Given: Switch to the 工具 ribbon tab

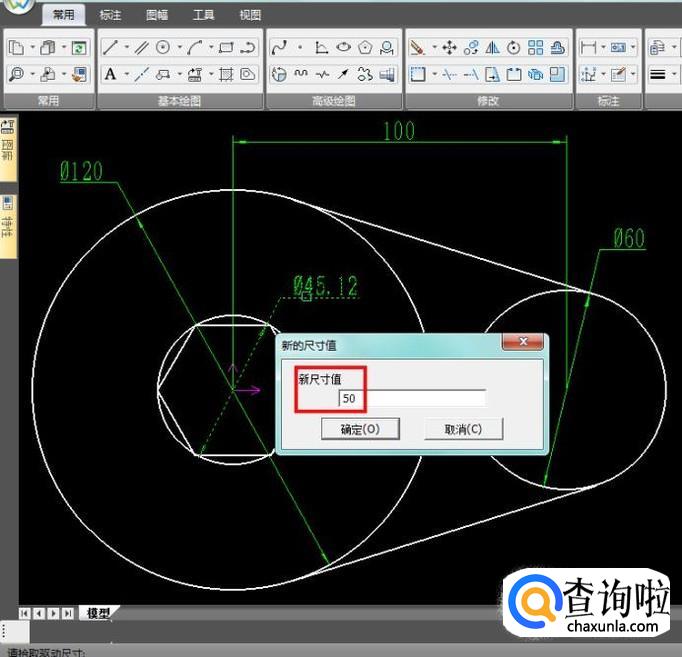Looking at the screenshot, I should pyautogui.click(x=204, y=15).
